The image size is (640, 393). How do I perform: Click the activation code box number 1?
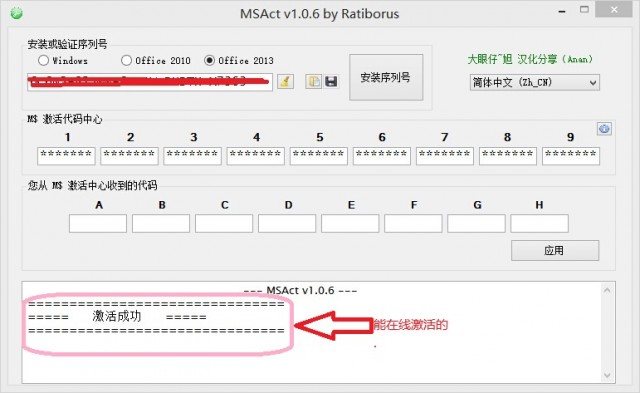[67, 156]
